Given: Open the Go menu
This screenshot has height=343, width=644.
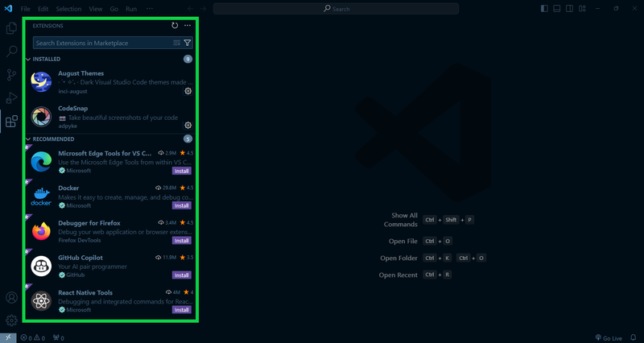Looking at the screenshot, I should [114, 9].
